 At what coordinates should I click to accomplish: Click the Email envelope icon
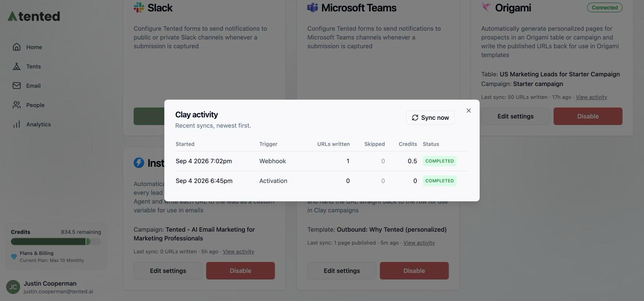click(x=17, y=86)
